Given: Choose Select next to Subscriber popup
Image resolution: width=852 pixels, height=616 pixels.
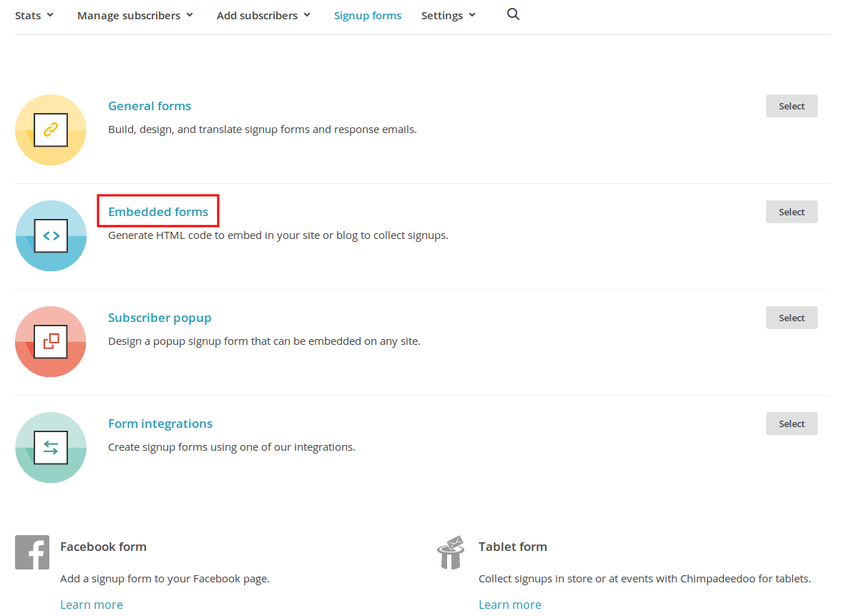Looking at the screenshot, I should 791,318.
